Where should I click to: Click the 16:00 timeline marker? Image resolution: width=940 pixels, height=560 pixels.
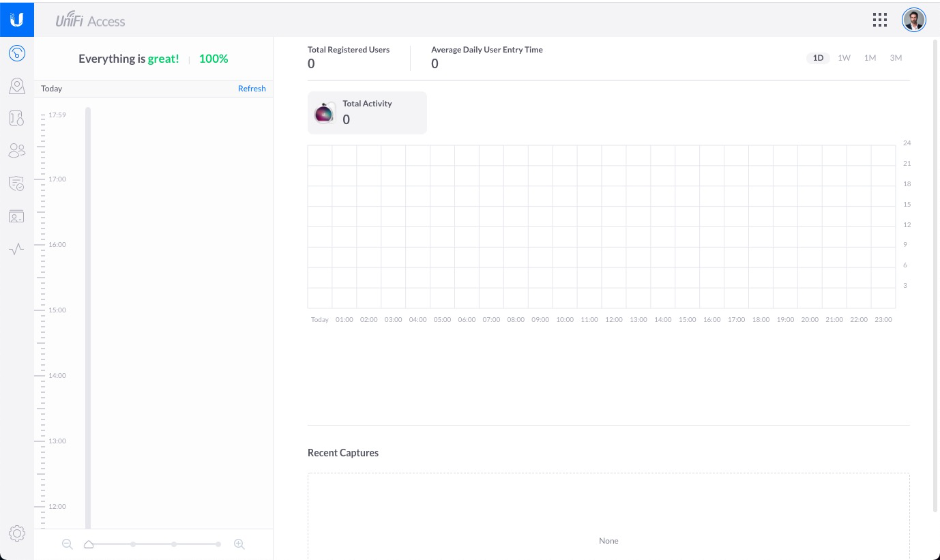(57, 244)
